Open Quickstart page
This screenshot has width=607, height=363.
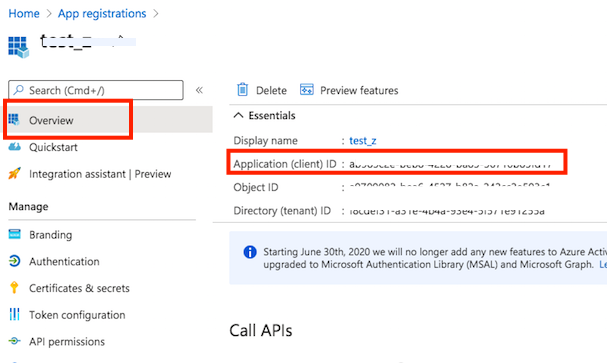53,147
